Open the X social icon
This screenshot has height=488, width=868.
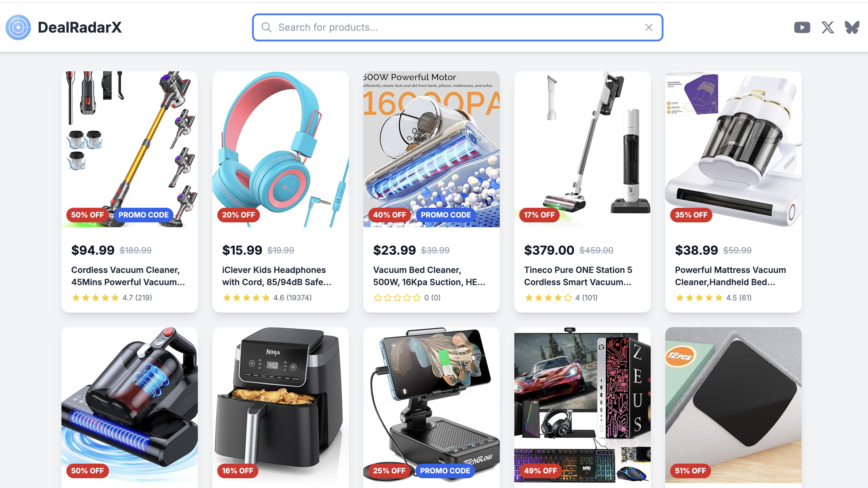[828, 27]
